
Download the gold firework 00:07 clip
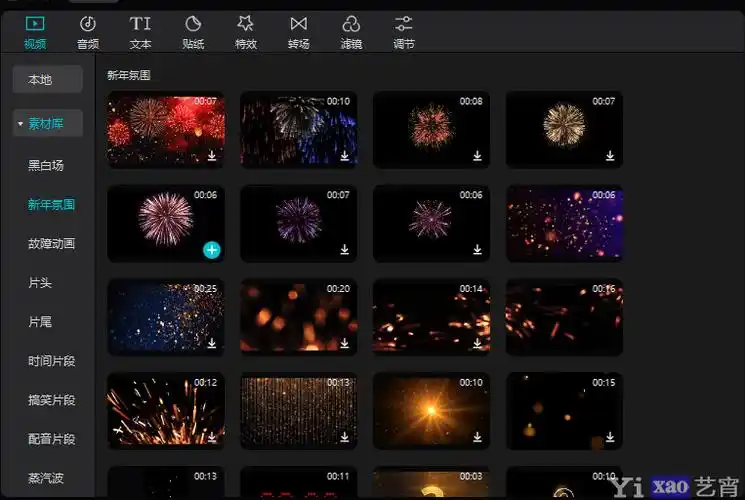coord(610,155)
